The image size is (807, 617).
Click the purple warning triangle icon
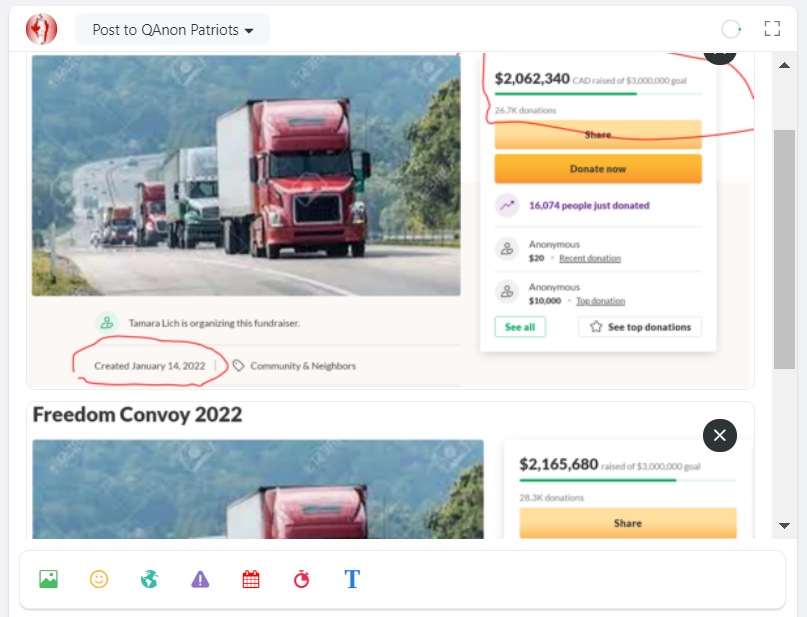click(x=200, y=579)
